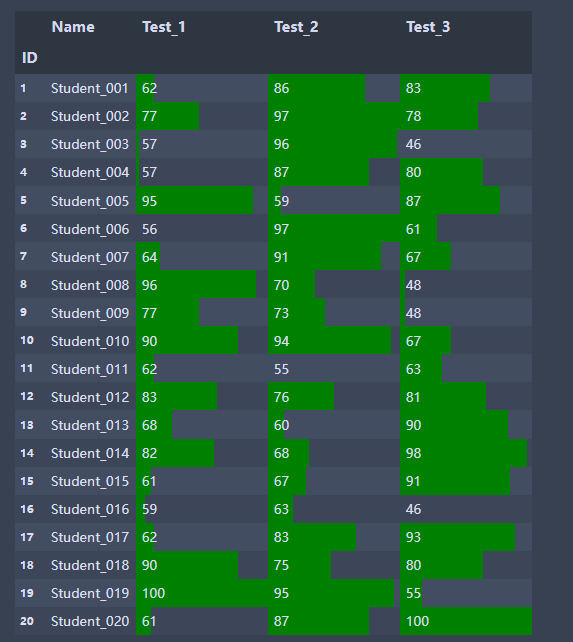Select the Student_013 name cell
Viewport: 573px width, 642px height.
pyautogui.click(x=90, y=425)
